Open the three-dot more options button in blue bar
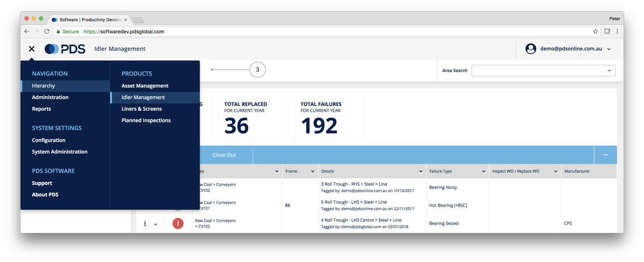 (605, 155)
